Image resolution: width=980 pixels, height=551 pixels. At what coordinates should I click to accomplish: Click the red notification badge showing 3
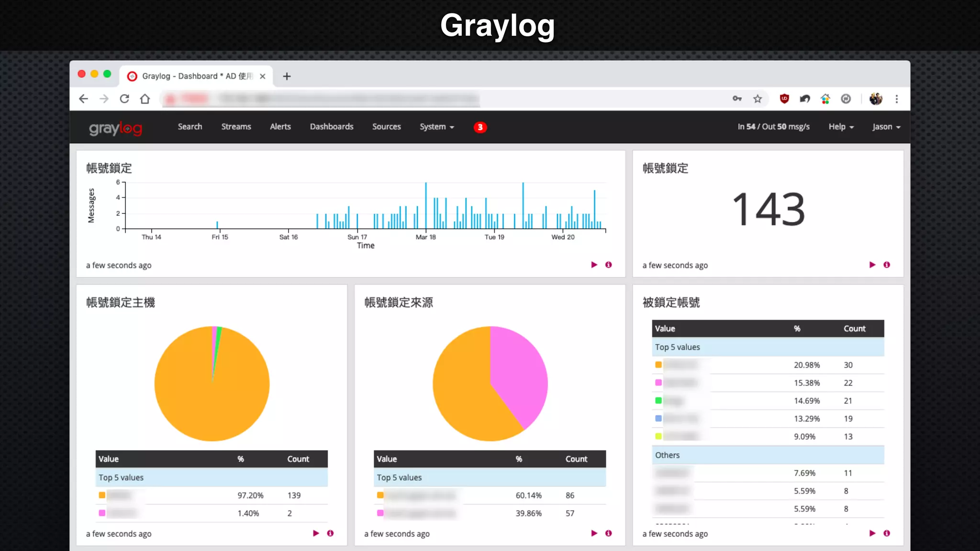480,127
